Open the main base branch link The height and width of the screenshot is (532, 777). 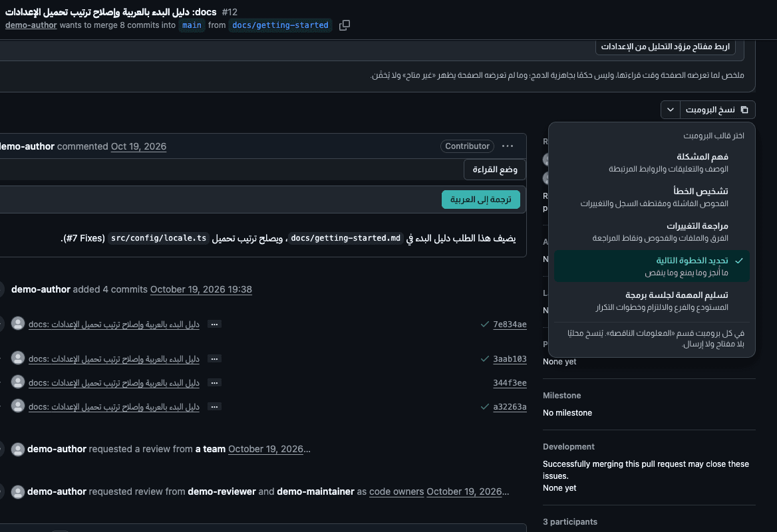click(x=192, y=25)
